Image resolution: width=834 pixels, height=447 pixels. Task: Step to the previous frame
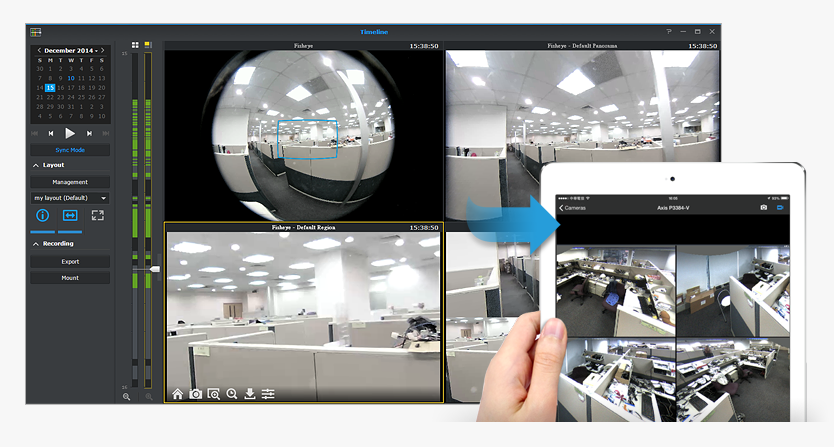click(x=51, y=134)
